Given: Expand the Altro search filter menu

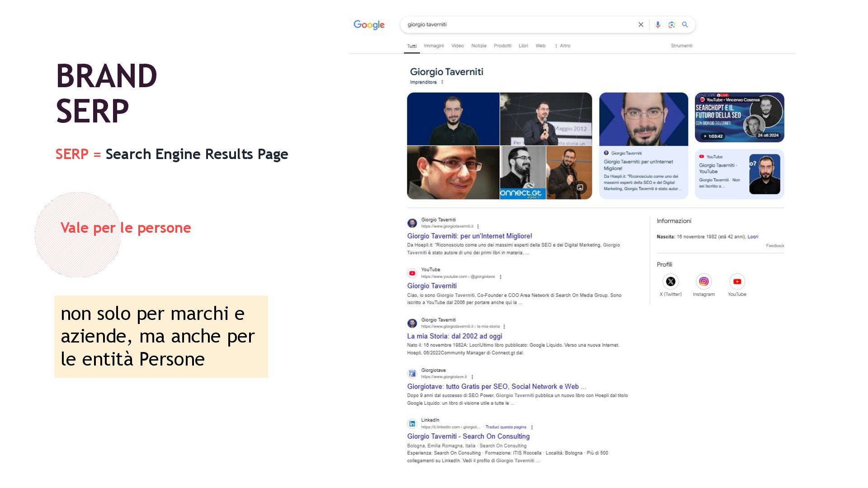Looking at the screenshot, I should [563, 46].
